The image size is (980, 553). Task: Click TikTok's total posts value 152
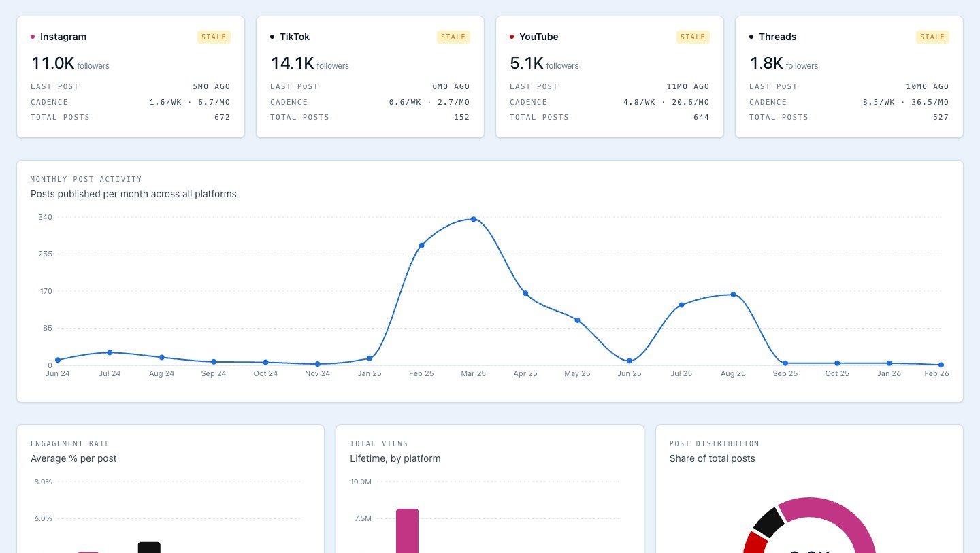coord(462,117)
